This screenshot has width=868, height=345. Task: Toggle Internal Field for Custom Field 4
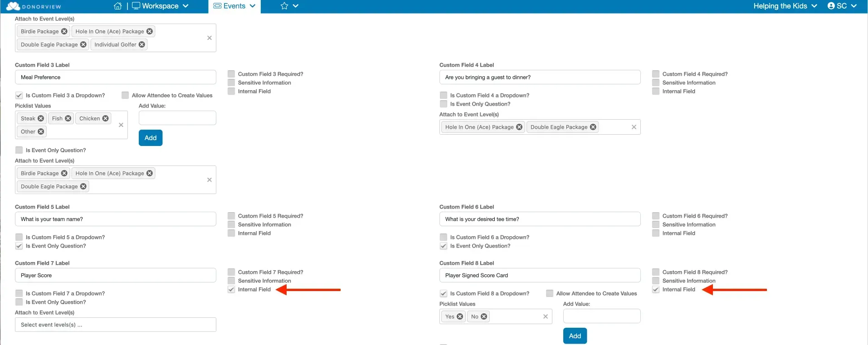656,91
